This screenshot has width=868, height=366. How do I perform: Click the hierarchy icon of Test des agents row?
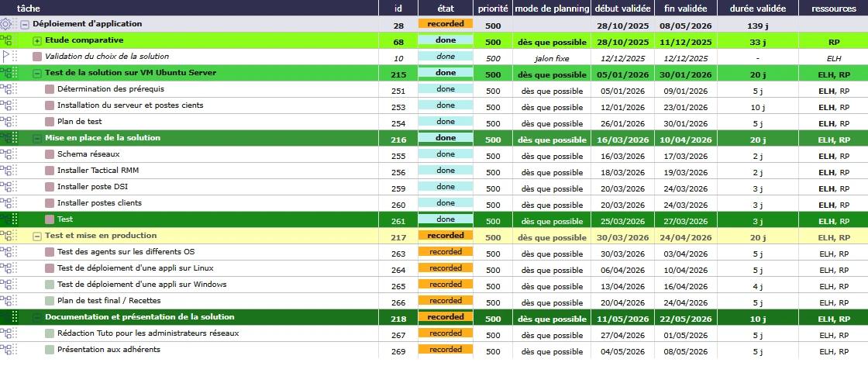click(x=6, y=252)
